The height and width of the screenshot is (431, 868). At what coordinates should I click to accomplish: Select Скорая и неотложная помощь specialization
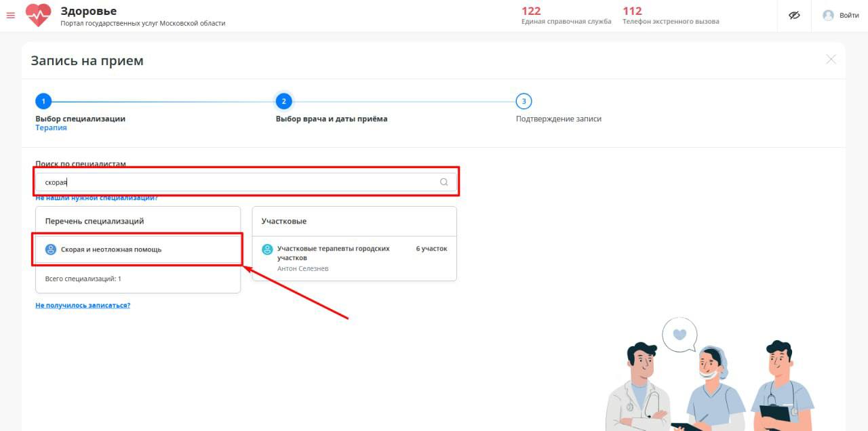point(111,249)
